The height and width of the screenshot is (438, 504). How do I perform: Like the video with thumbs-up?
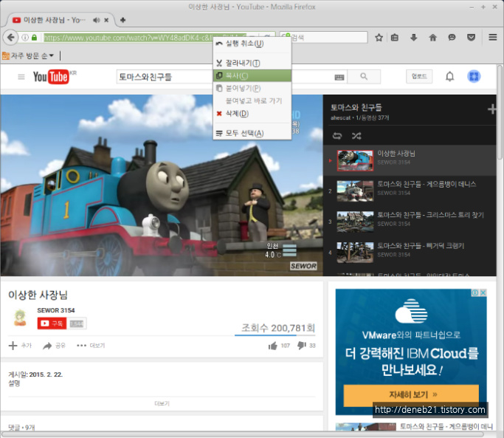coord(273,345)
